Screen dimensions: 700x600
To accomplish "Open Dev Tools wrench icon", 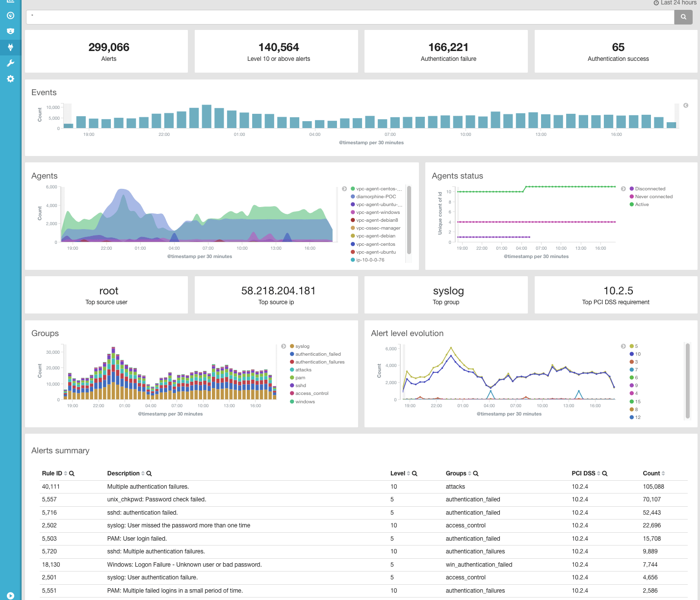I will coord(10,63).
